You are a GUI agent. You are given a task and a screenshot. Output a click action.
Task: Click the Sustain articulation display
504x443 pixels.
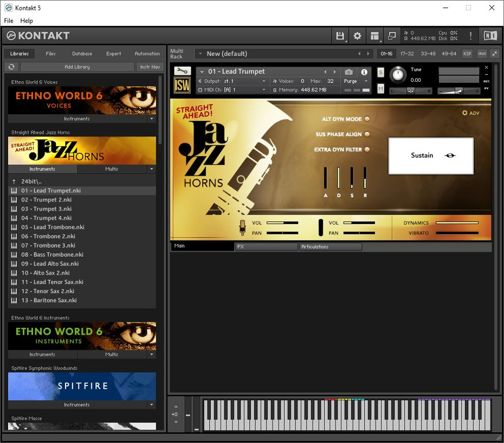[431, 156]
